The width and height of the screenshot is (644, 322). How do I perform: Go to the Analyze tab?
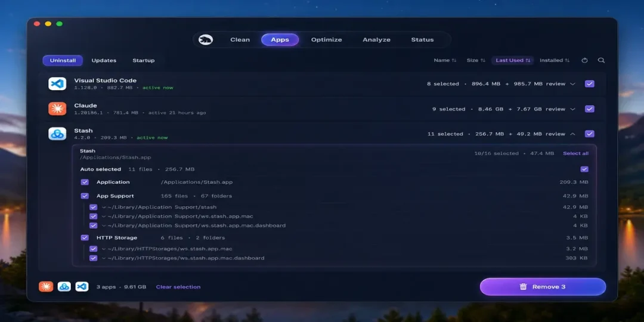tap(376, 40)
